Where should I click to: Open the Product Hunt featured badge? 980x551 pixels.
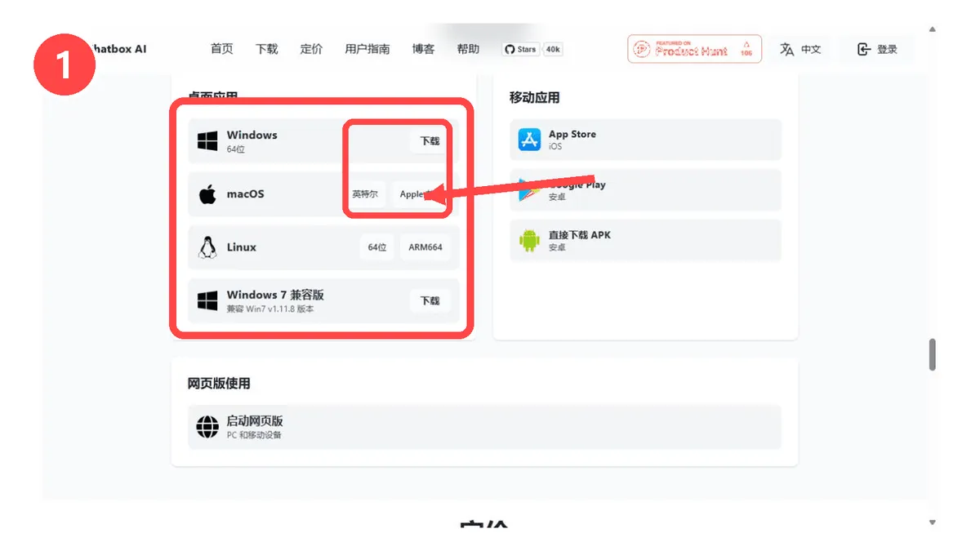click(694, 49)
